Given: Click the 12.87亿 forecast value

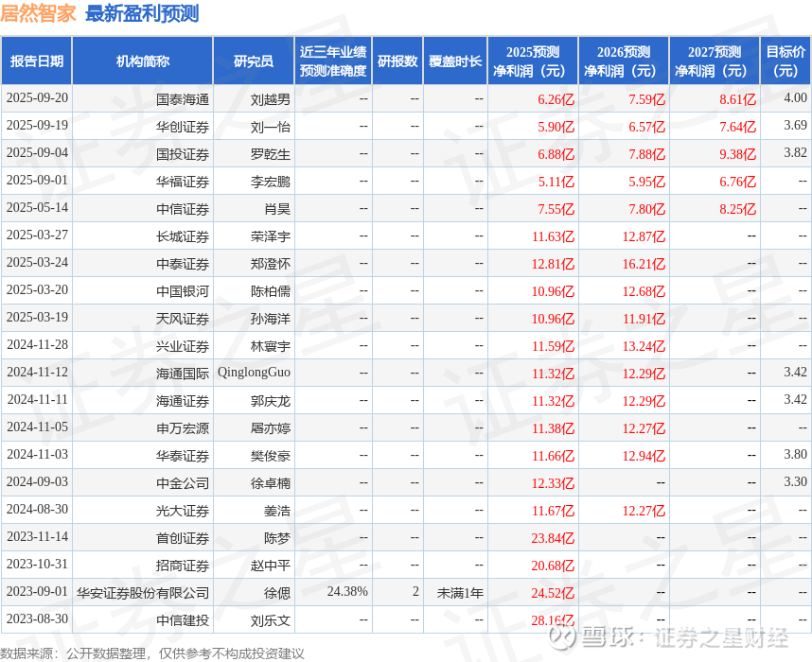Looking at the screenshot, I should (x=644, y=236).
